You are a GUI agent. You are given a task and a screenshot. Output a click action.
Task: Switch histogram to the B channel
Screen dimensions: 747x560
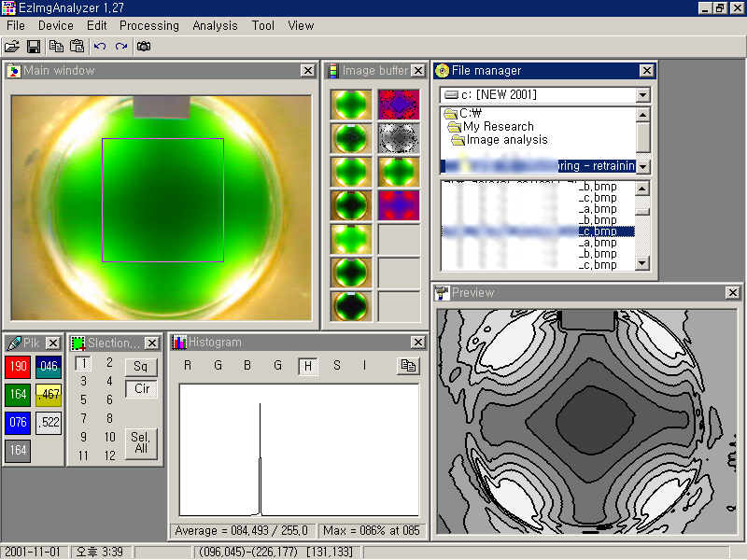tap(247, 365)
